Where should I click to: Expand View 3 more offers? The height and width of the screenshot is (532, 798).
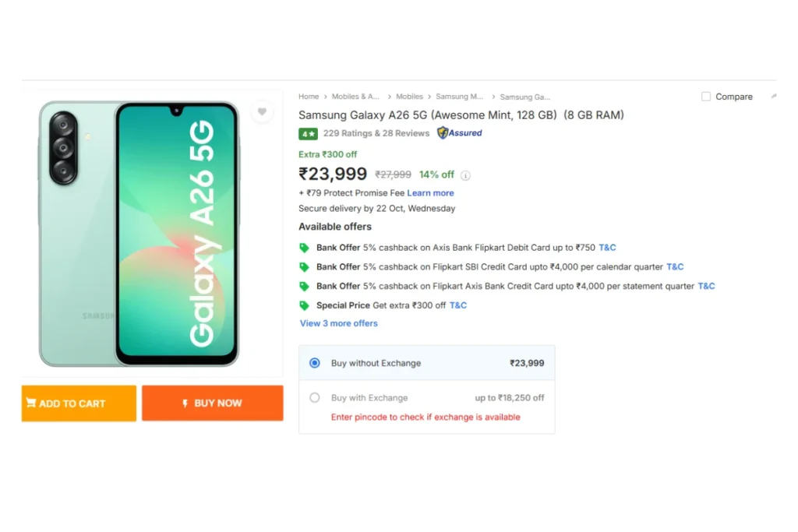[x=339, y=323]
